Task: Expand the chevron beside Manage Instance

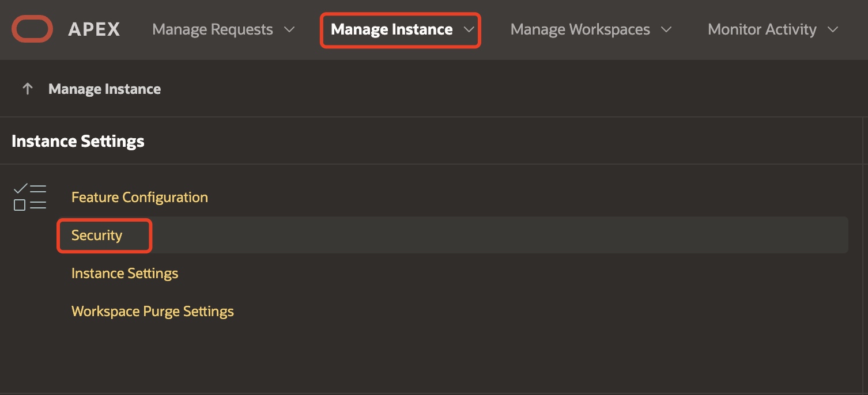Action: (x=469, y=29)
